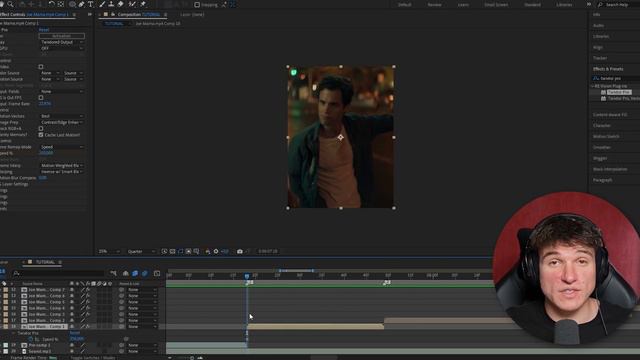Toggle the Track RGB+A checkbox
Image resolution: width=640 pixels, height=360 pixels.
(x=41, y=129)
